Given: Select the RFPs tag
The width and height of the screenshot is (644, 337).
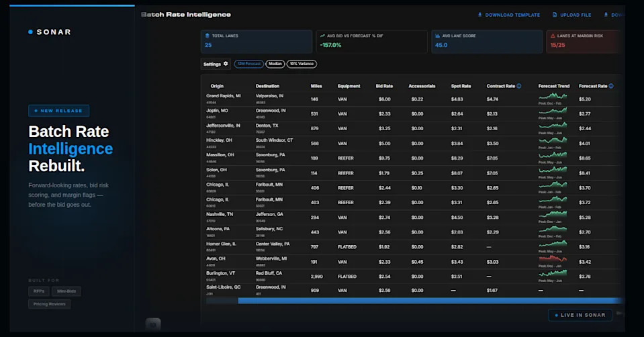Looking at the screenshot, I should (39, 291).
